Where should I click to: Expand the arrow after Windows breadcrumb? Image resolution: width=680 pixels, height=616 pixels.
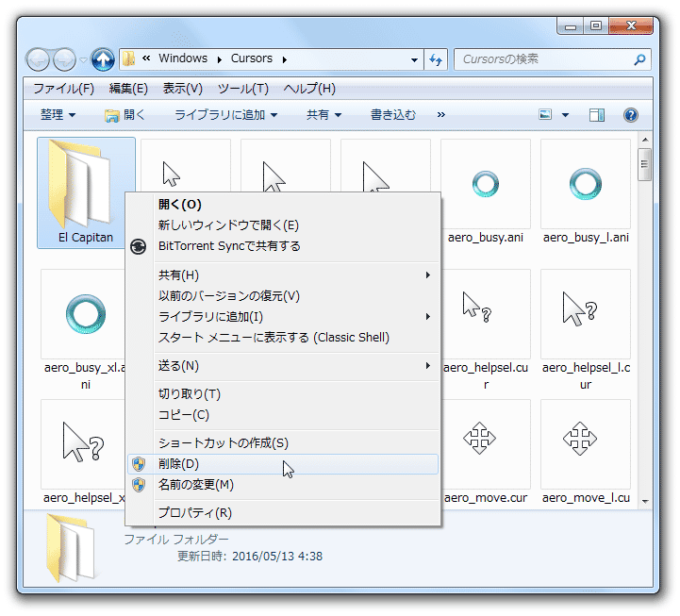pos(220,59)
